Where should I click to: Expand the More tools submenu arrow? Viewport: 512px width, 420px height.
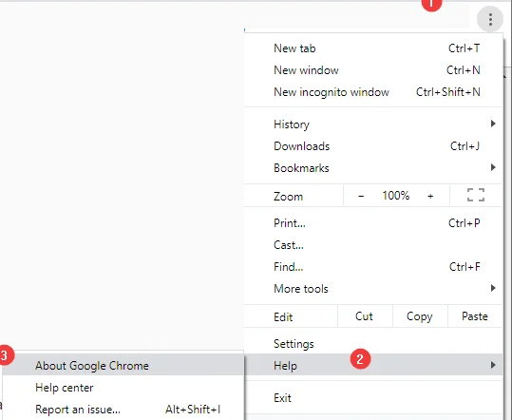(x=493, y=288)
